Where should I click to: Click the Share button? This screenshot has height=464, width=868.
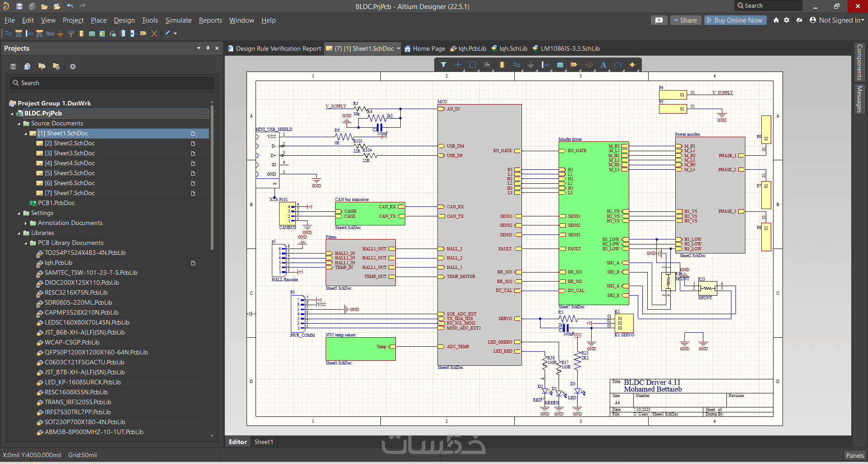tap(685, 20)
